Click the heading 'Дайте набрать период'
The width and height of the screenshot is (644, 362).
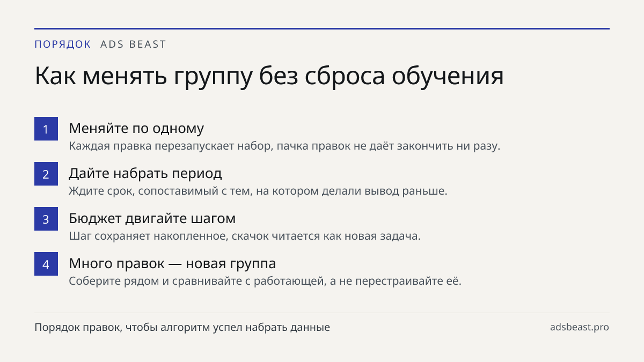pos(145,174)
